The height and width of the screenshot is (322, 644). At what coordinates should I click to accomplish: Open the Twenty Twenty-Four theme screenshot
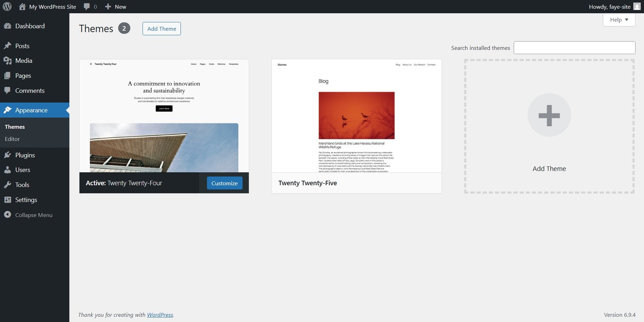click(x=164, y=116)
